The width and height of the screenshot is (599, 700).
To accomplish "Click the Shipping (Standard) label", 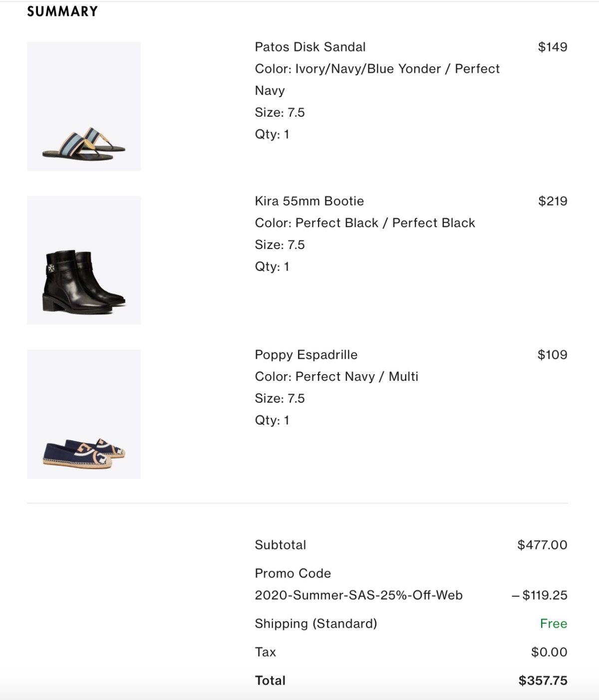I will pos(316,624).
